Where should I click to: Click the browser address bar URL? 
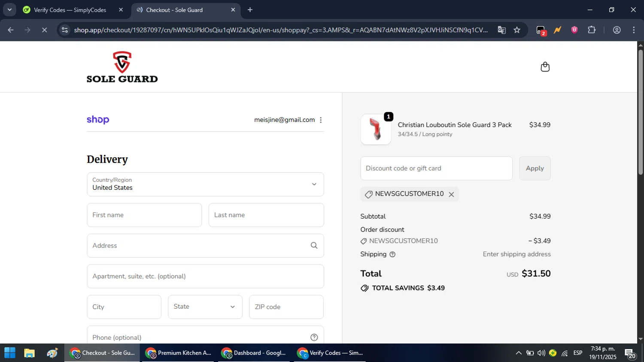(x=281, y=30)
